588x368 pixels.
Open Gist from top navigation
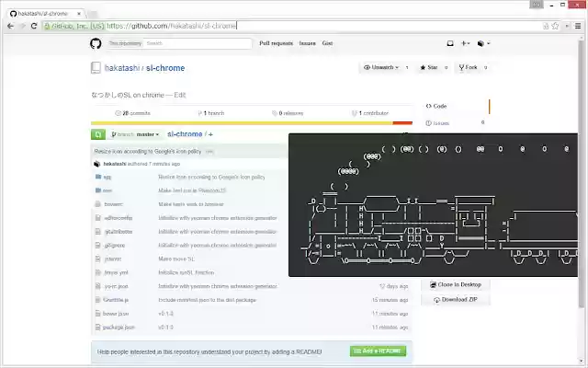pos(327,43)
